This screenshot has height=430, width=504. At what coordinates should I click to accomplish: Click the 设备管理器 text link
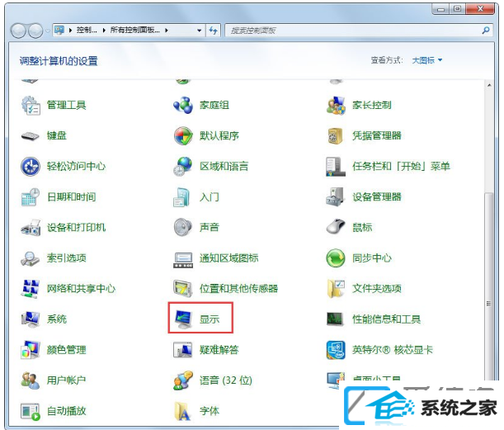click(377, 196)
